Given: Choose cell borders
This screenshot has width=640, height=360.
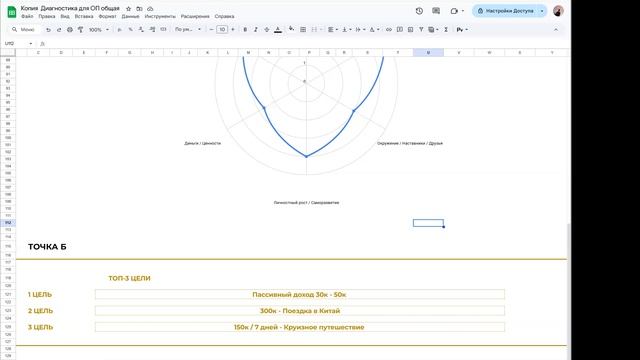Looking at the screenshot, I should (x=303, y=29).
